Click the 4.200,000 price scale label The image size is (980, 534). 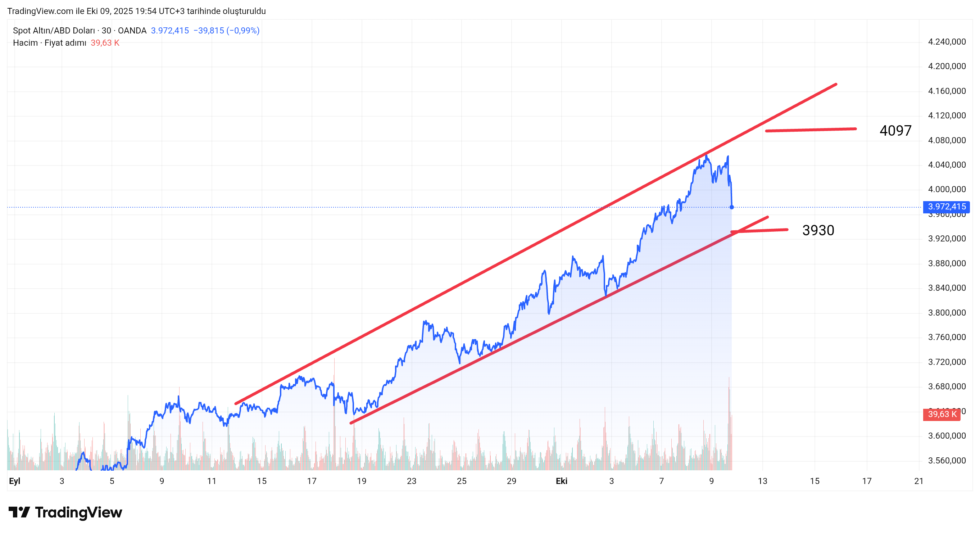947,66
